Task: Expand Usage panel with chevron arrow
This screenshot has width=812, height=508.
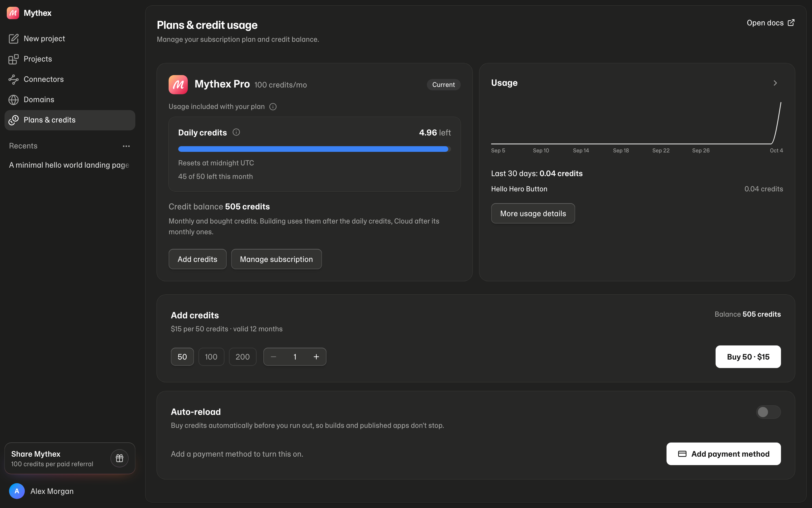Action: pos(775,83)
